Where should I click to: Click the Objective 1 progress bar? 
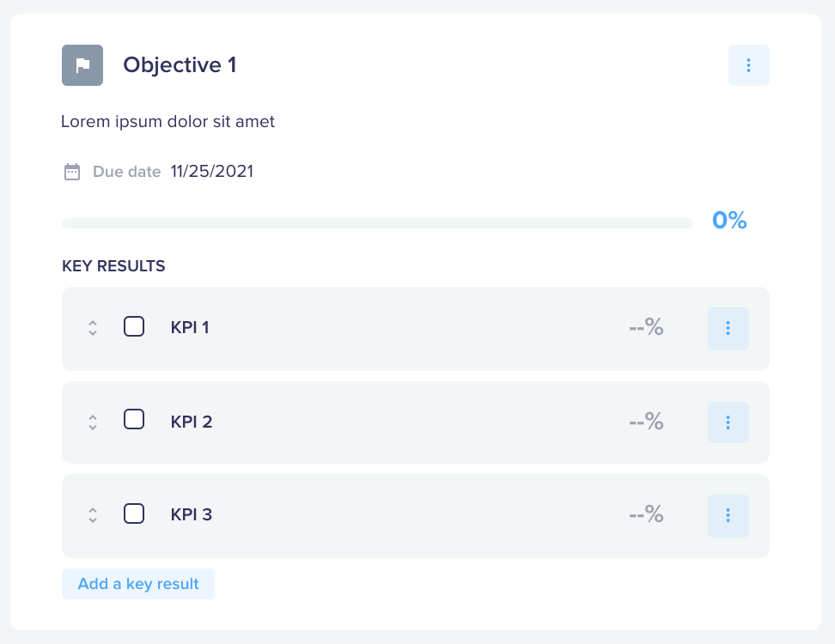point(377,223)
